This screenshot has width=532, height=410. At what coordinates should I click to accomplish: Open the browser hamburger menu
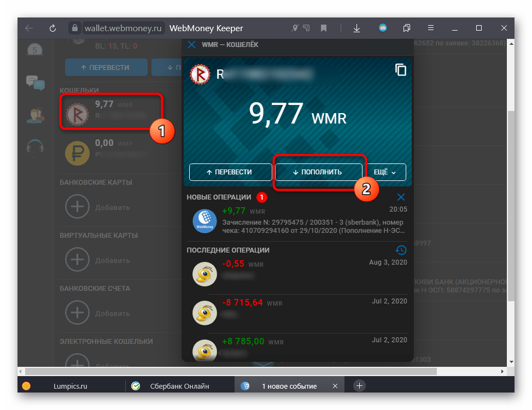pos(429,28)
